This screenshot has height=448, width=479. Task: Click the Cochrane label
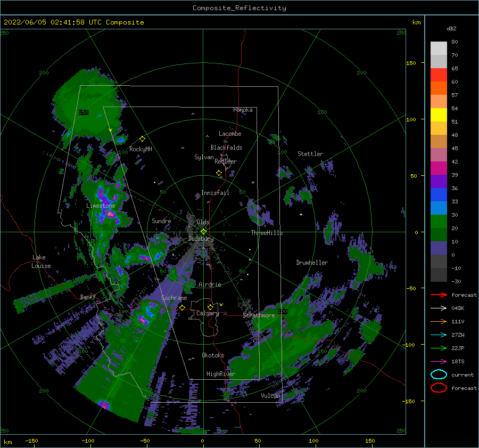coord(174,298)
